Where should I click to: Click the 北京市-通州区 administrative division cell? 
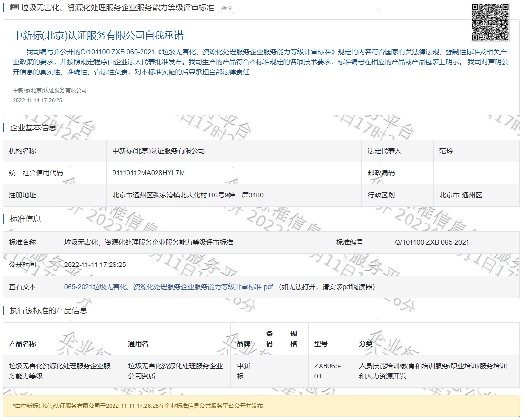(x=461, y=195)
